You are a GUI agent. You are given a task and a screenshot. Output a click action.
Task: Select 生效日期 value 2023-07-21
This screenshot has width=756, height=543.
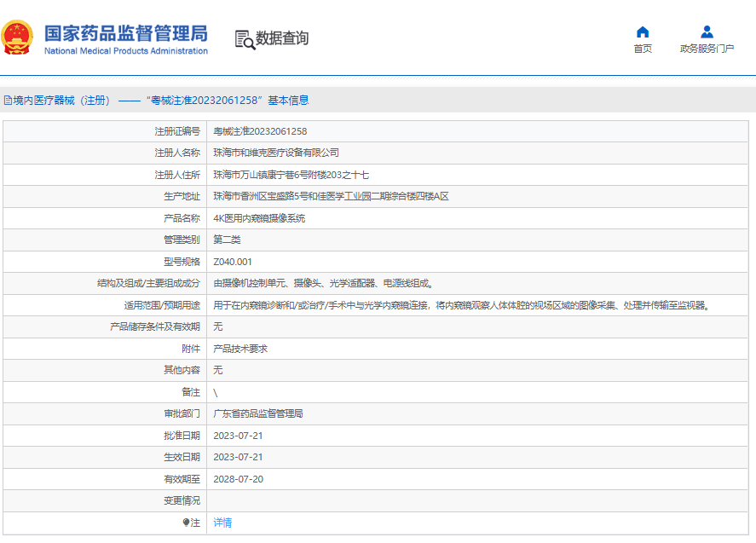(238, 457)
